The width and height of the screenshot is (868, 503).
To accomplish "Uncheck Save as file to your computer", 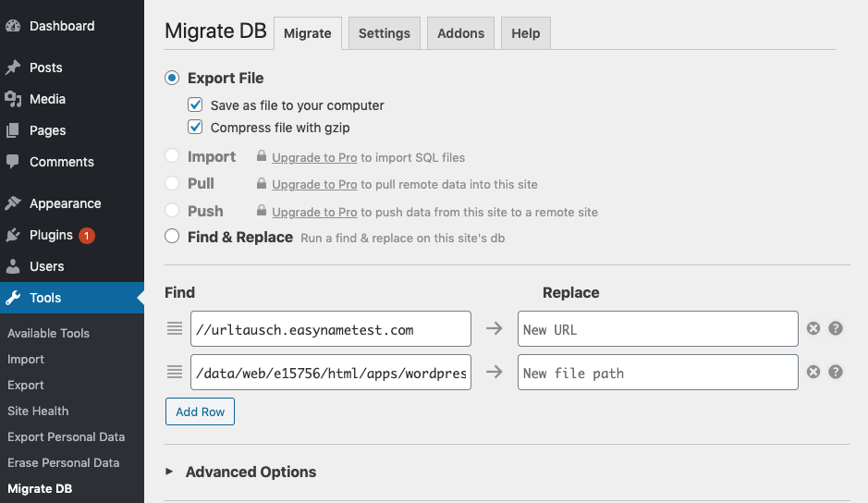I will [195, 104].
